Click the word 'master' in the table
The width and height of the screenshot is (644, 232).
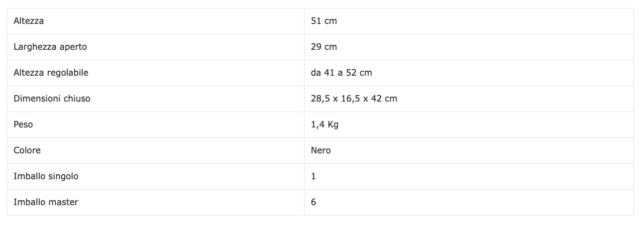pyautogui.click(x=64, y=202)
